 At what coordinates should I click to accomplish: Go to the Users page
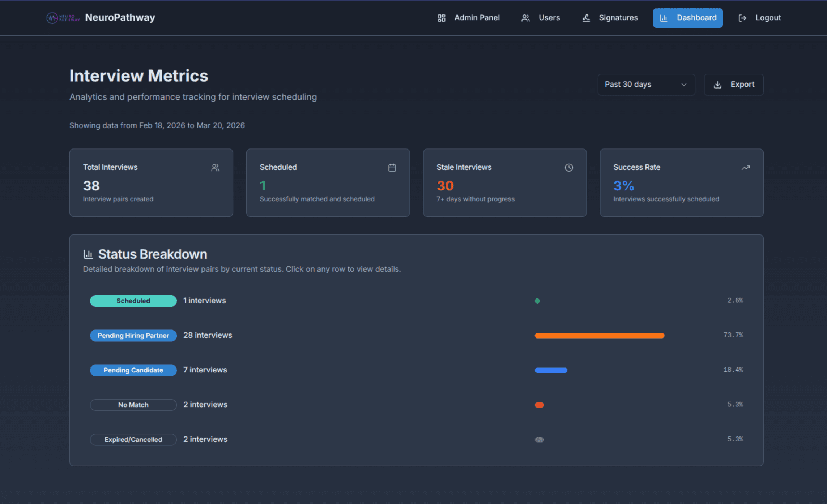tap(541, 18)
